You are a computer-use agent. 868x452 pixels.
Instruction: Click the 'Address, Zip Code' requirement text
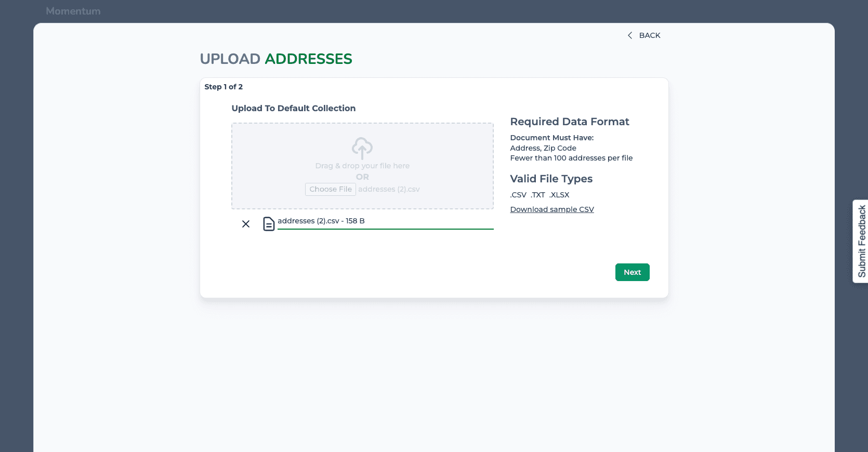[543, 148]
